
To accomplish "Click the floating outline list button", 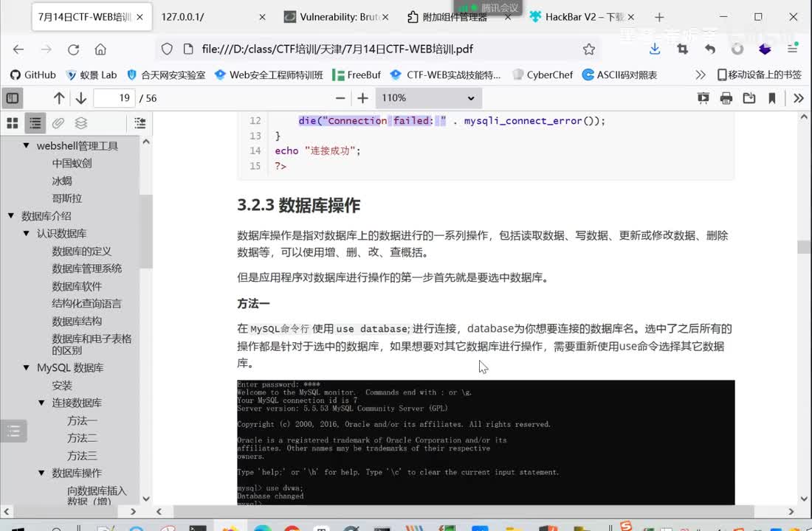I will click(13, 431).
